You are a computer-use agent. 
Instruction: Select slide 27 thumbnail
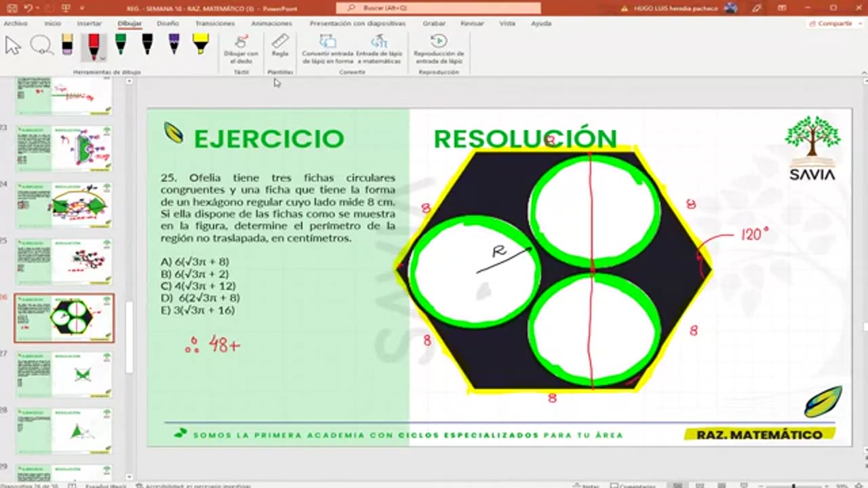64,374
